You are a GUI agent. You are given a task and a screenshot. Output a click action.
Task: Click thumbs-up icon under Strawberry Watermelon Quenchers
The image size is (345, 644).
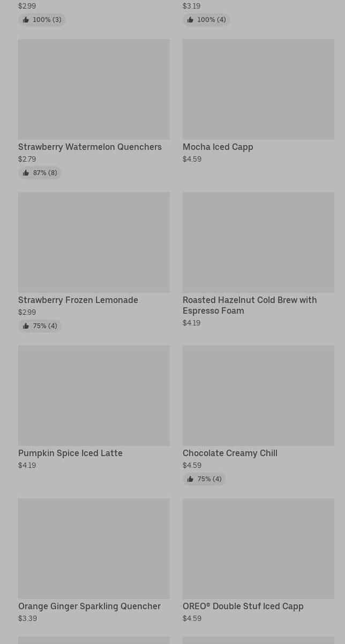pos(26,173)
